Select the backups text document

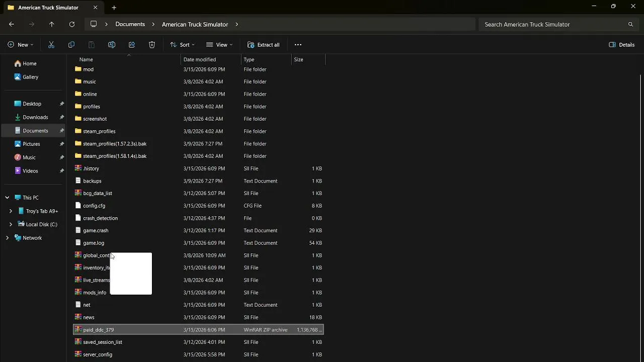[198, 181]
